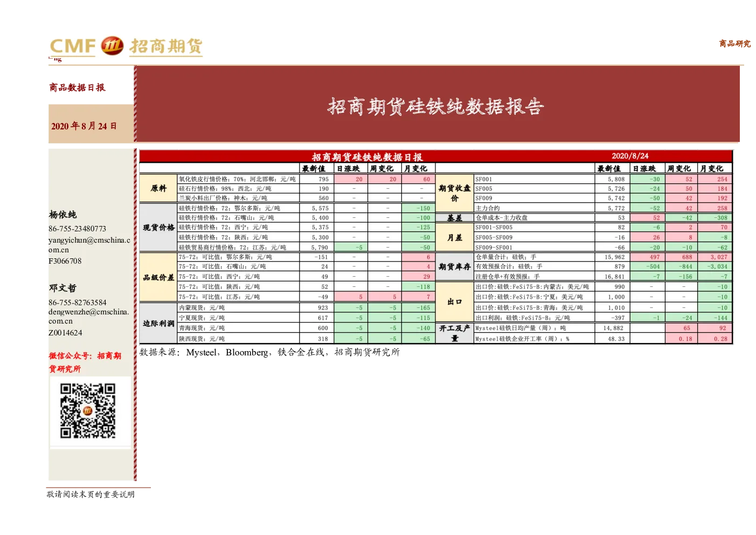Image resolution: width=756 pixels, height=535 pixels.
Task: Select the main title 招商期货硅铁纯数据报告
Action: (436, 106)
